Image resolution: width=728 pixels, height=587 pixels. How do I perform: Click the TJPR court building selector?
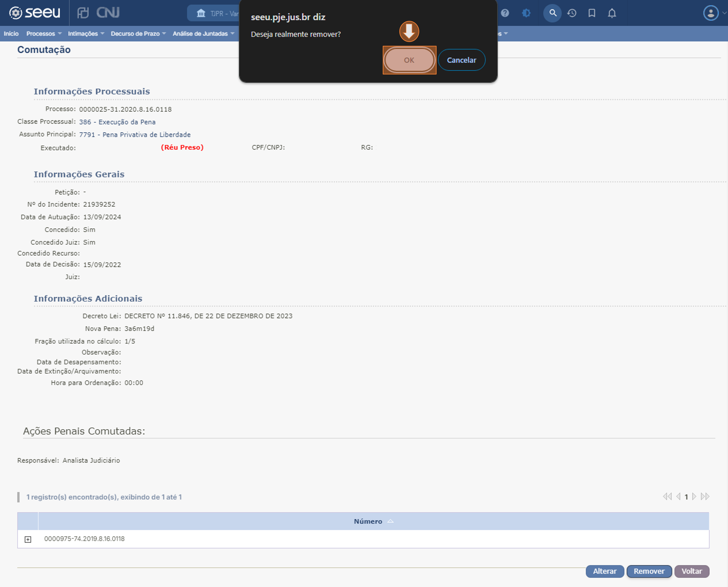213,13
